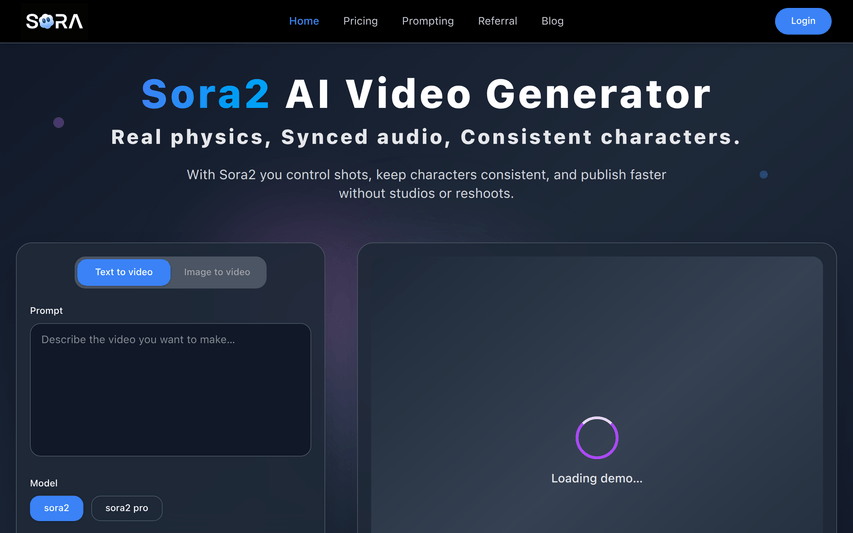Focus the Prompt description text area

pos(170,389)
